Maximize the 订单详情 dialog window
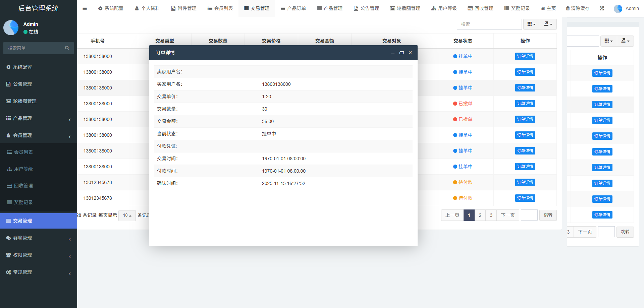The width and height of the screenshot is (644, 308). (x=401, y=53)
